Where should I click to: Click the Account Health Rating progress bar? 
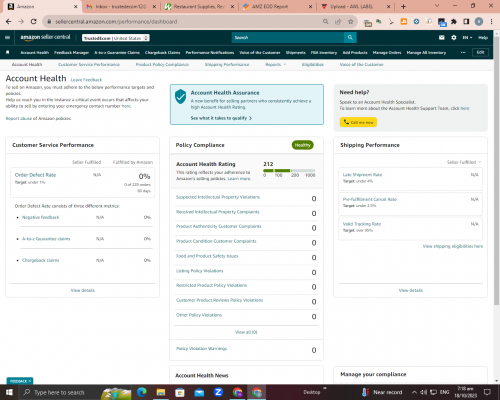coord(289,171)
